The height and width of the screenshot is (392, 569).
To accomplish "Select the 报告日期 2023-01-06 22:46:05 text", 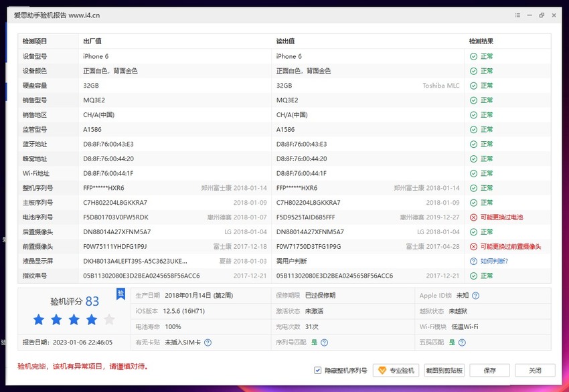I will tap(68, 342).
